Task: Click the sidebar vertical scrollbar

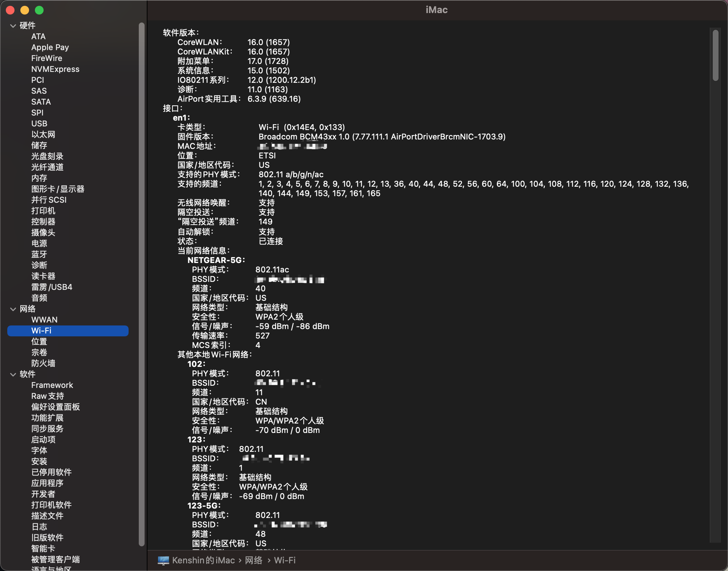Action: (x=142, y=284)
